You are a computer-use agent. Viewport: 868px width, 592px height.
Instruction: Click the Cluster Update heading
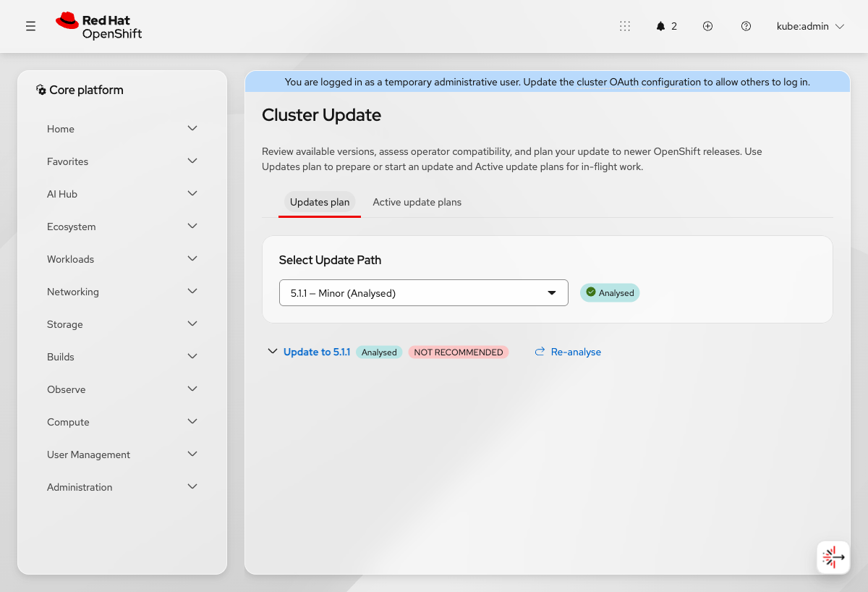pos(321,115)
